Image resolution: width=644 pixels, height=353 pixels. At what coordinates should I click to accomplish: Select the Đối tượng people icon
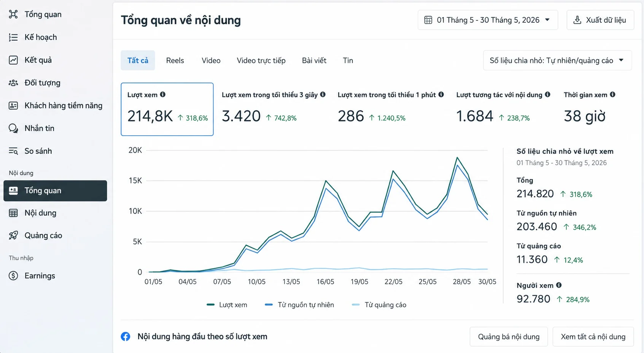[x=13, y=83]
